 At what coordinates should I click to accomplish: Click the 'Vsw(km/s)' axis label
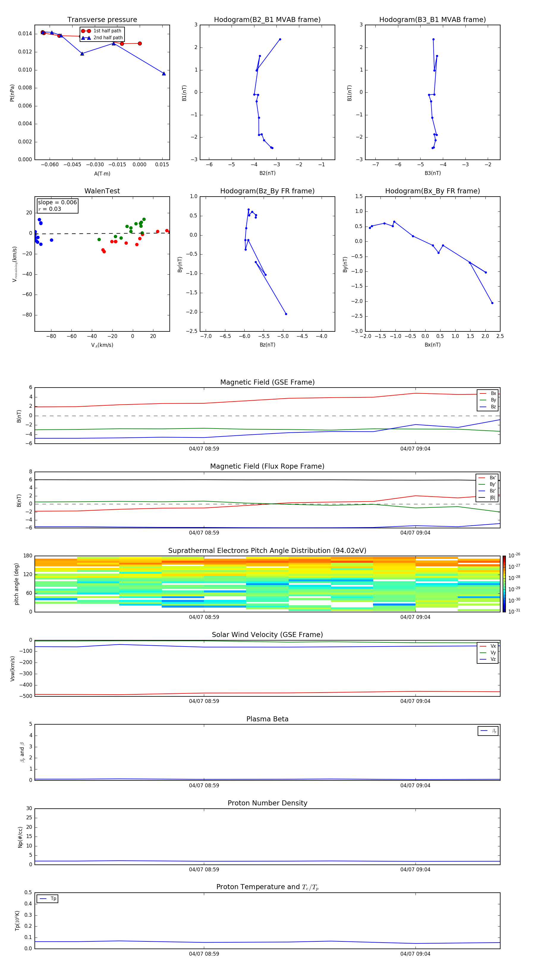(12, 668)
